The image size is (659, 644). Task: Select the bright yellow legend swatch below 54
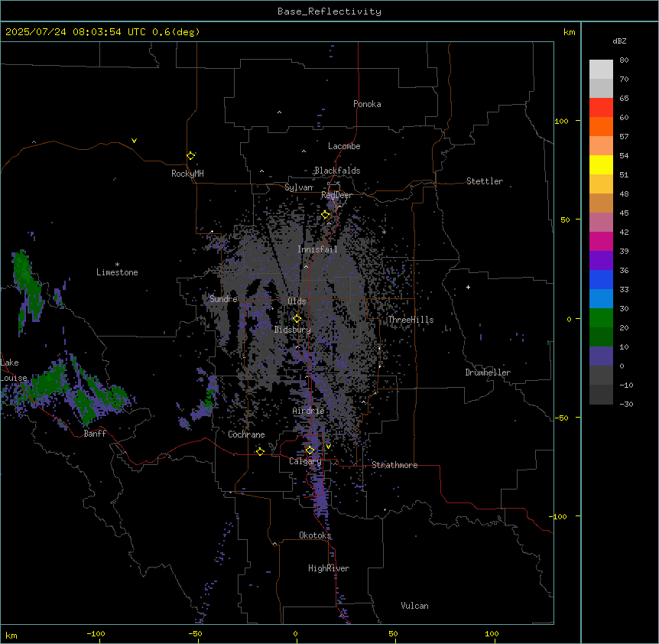tap(601, 164)
